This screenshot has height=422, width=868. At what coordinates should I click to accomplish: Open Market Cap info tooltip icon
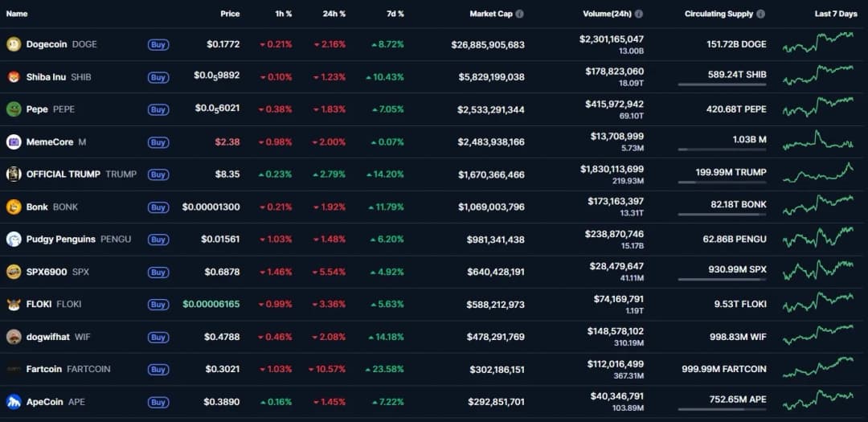point(519,14)
